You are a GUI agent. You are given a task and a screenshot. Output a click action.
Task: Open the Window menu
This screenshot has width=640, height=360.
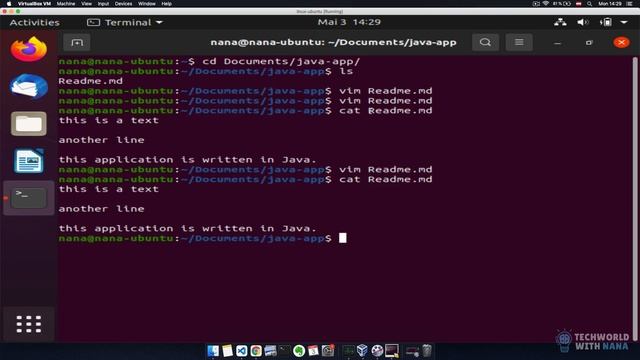point(147,4)
